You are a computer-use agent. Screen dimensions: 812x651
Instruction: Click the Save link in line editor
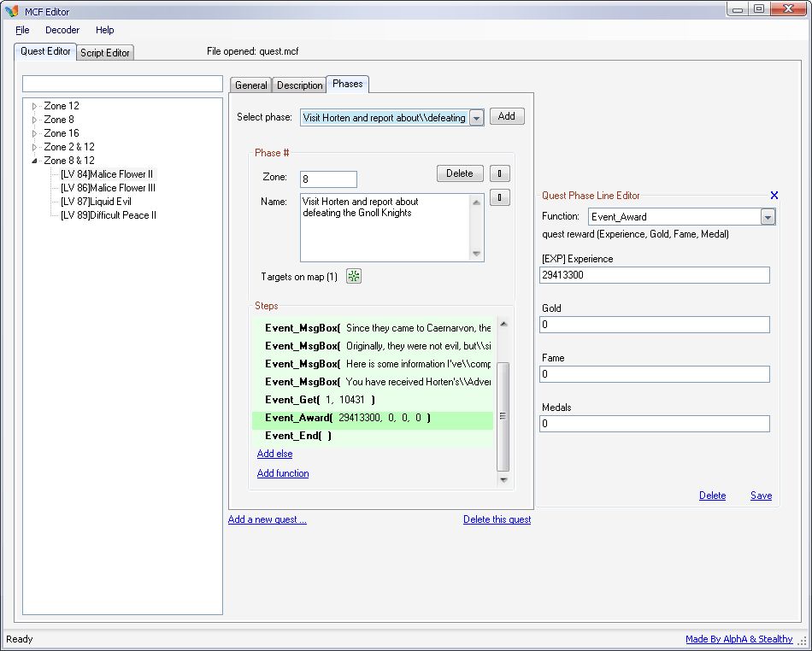761,496
